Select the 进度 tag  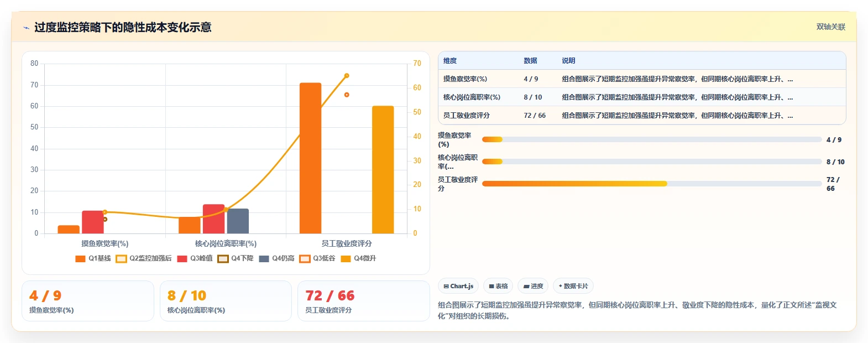(533, 286)
